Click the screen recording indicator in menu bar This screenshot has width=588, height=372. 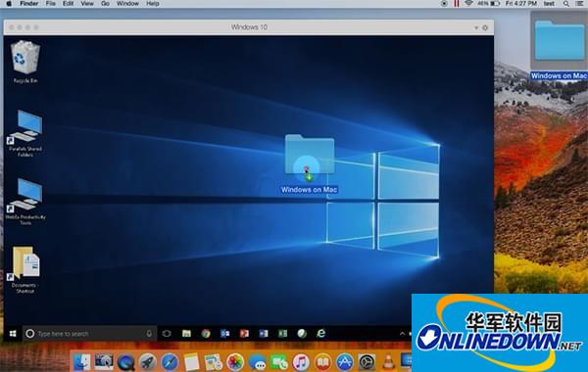click(x=444, y=4)
